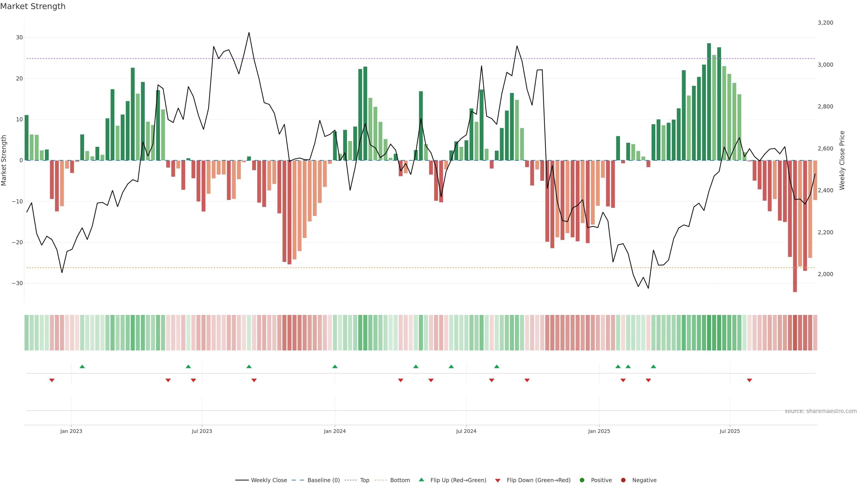
Task: Click the Positive green circle legend icon
Action: pos(582,480)
